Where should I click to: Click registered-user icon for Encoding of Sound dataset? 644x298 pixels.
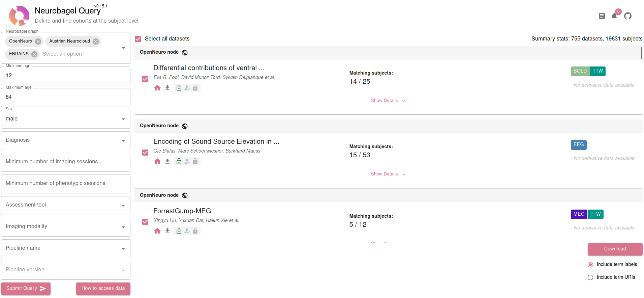click(187, 161)
